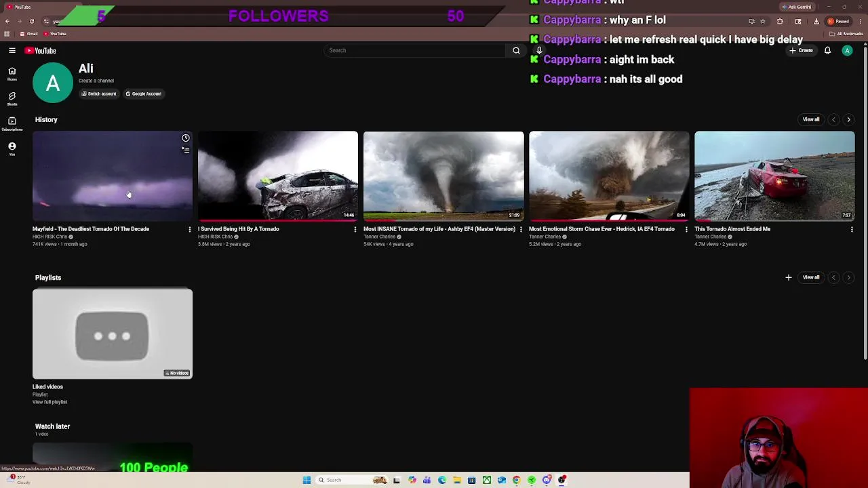
Task: Open the YouTube hamburger guide menu
Action: click(12, 50)
